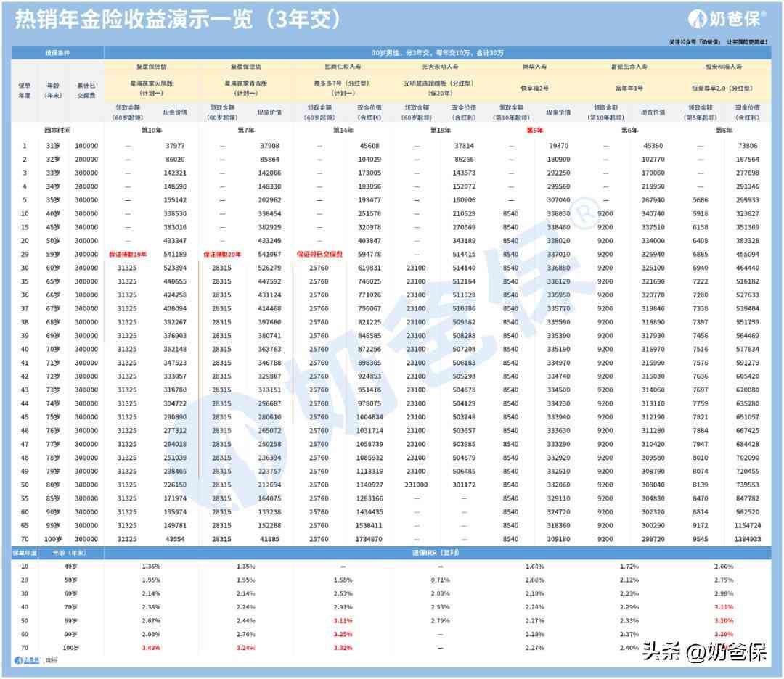
Task: Click the 富年年1号 product name
Action: [x=629, y=88]
